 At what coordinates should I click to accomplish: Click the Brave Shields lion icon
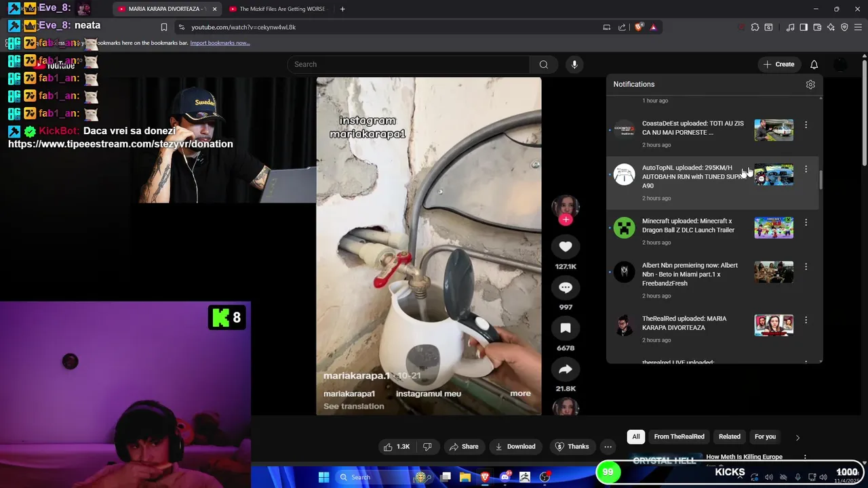click(639, 27)
